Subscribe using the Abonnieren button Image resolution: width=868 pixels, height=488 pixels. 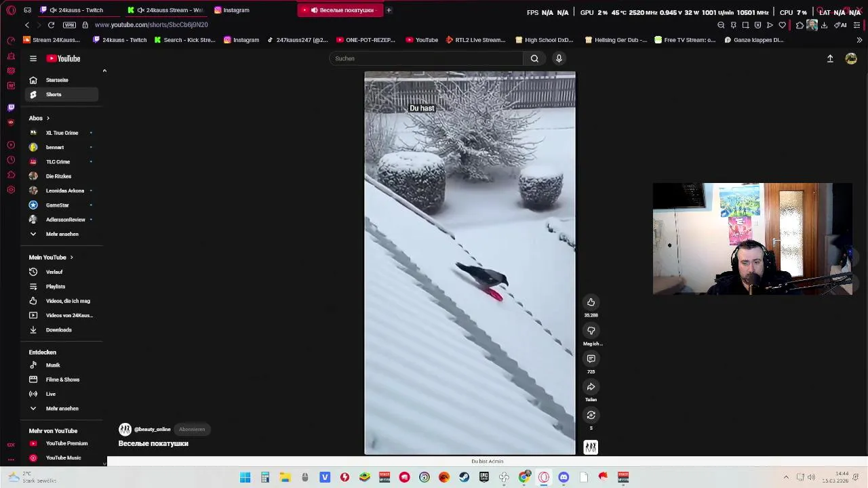[192, 429]
